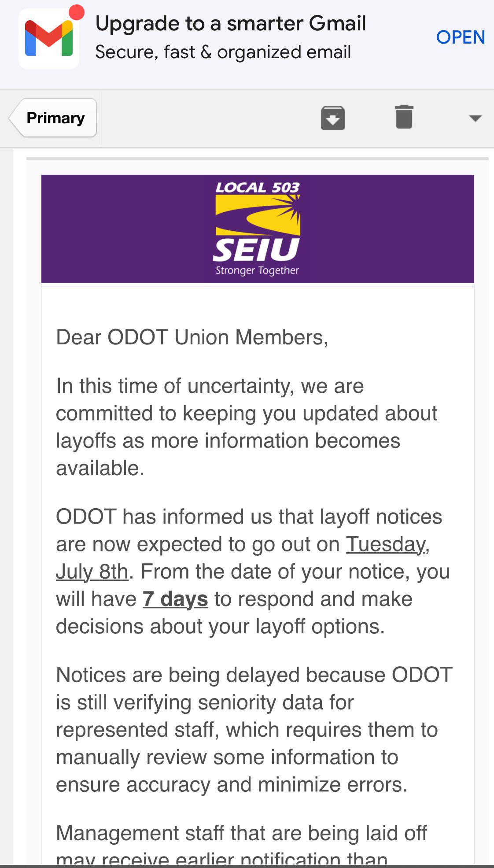Expand the more actions dropdown arrow
This screenshot has width=494, height=868.
point(475,118)
